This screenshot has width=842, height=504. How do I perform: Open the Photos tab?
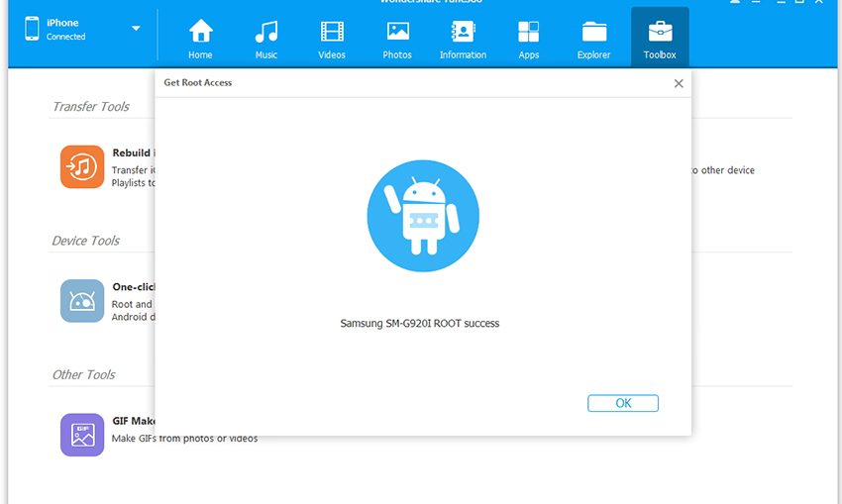397,39
